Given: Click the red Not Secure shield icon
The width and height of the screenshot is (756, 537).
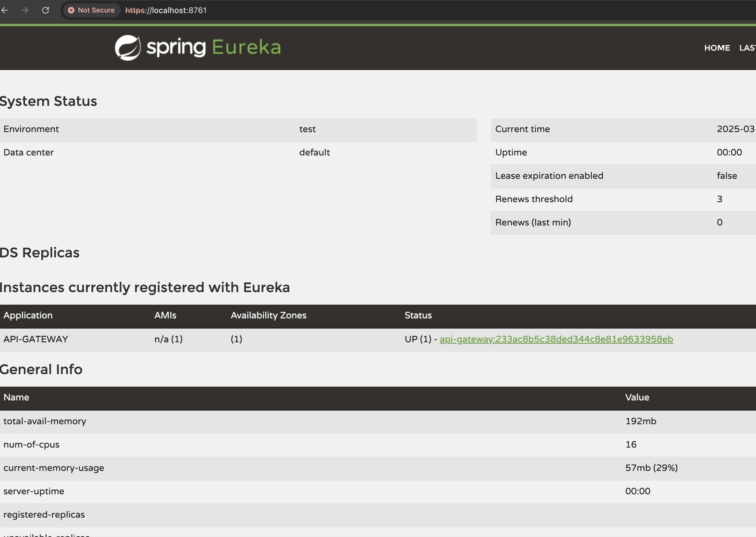Looking at the screenshot, I should (x=72, y=10).
